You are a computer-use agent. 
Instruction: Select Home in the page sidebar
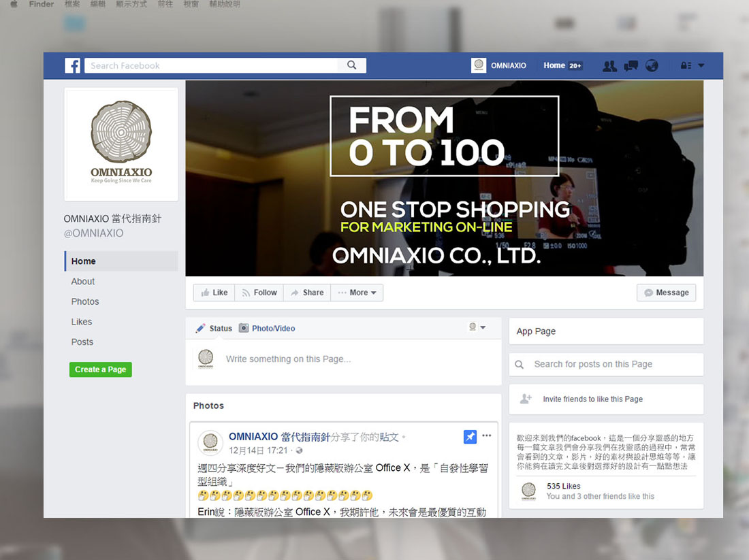pos(121,261)
